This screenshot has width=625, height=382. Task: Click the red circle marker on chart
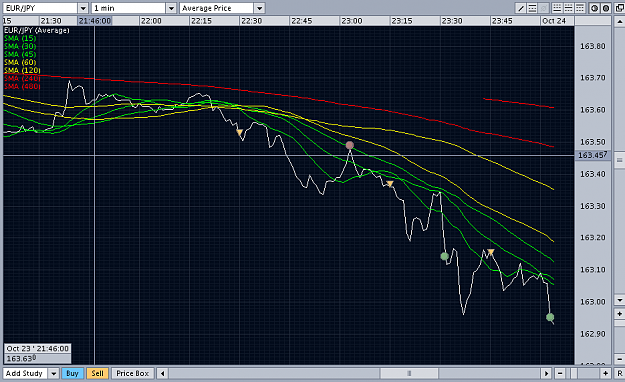[350, 145]
